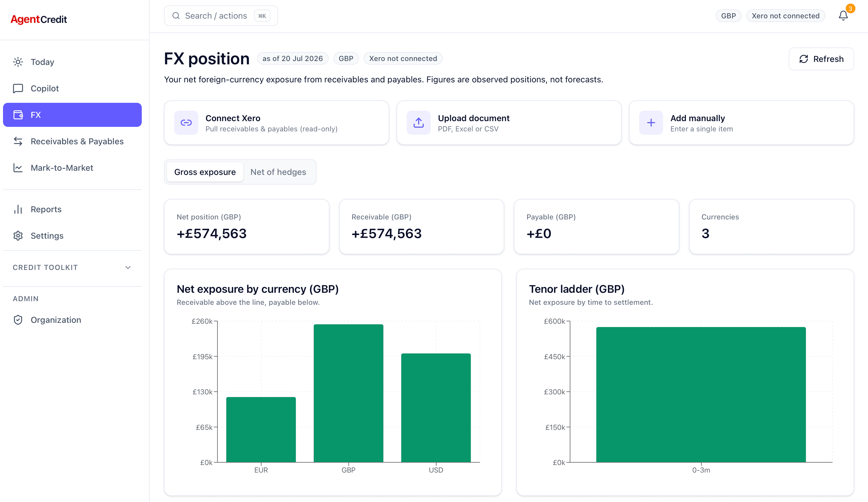
Task: Click the FX wallet icon in sidebar
Action: click(18, 115)
